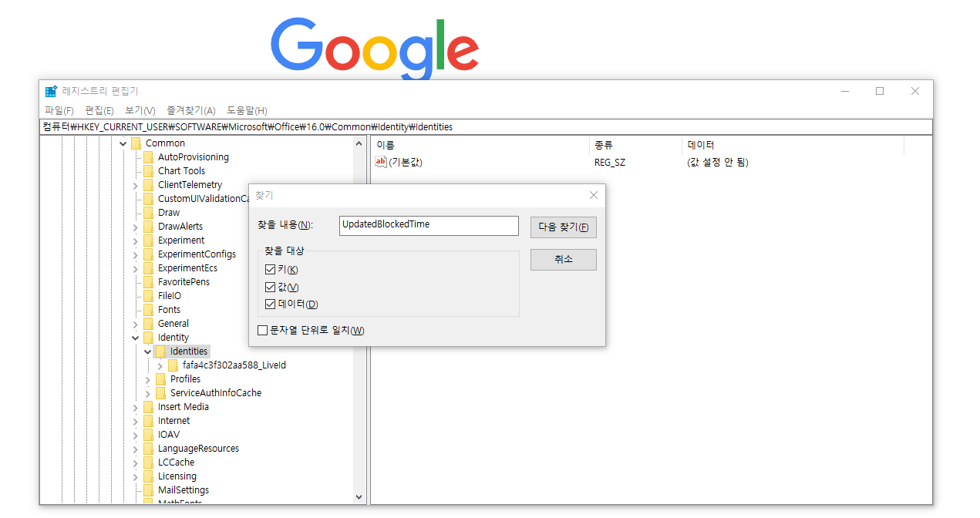Image resolution: width=980 pixels, height=518 pixels.
Task: Enable 문자열 단위로 일치 checkbox
Action: (x=262, y=331)
